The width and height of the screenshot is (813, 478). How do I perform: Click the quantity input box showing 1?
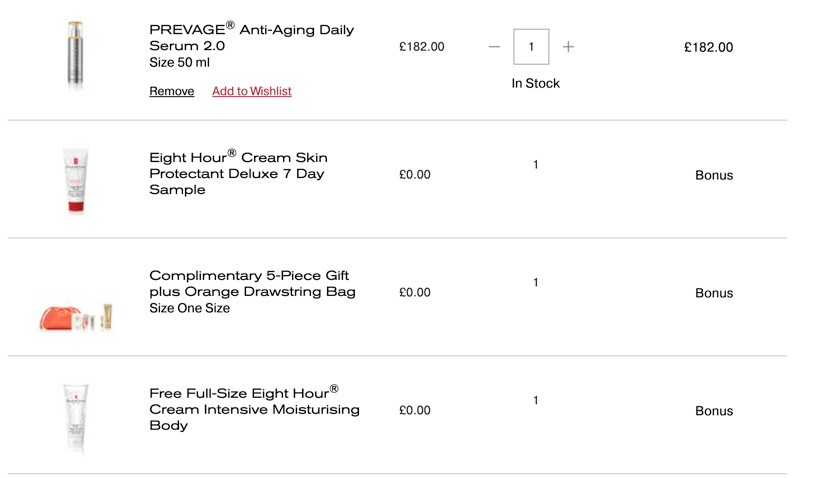tap(531, 47)
